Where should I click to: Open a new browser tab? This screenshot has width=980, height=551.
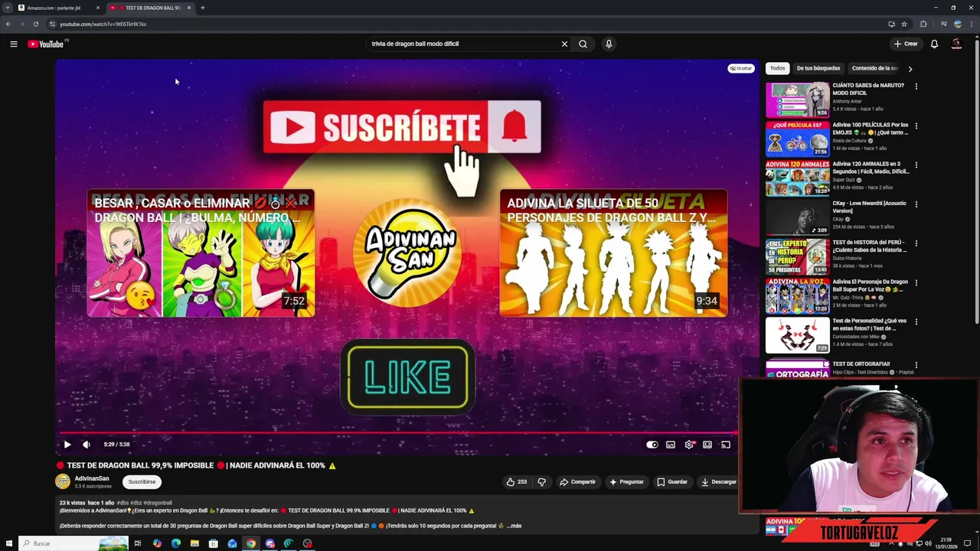(x=203, y=8)
